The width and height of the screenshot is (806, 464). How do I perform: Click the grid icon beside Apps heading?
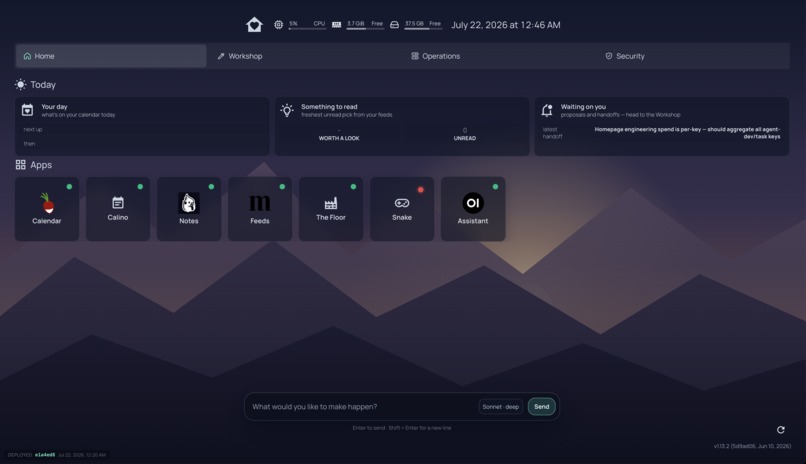point(21,164)
